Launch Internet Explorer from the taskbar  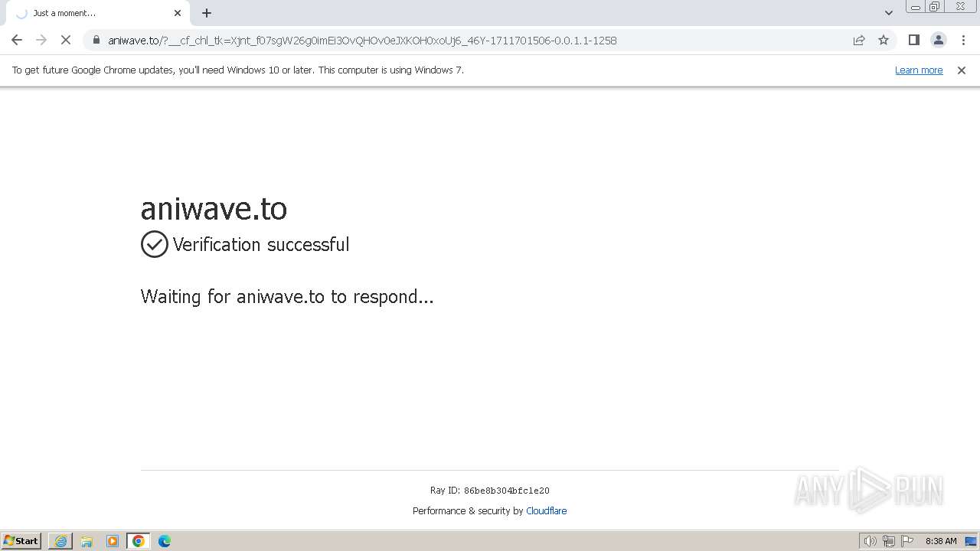point(60,541)
